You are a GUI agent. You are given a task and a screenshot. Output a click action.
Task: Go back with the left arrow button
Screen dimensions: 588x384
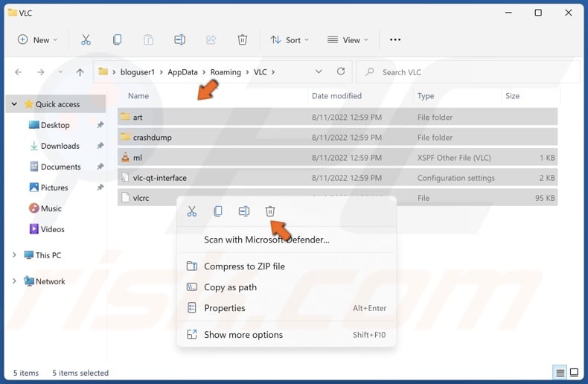tap(18, 72)
